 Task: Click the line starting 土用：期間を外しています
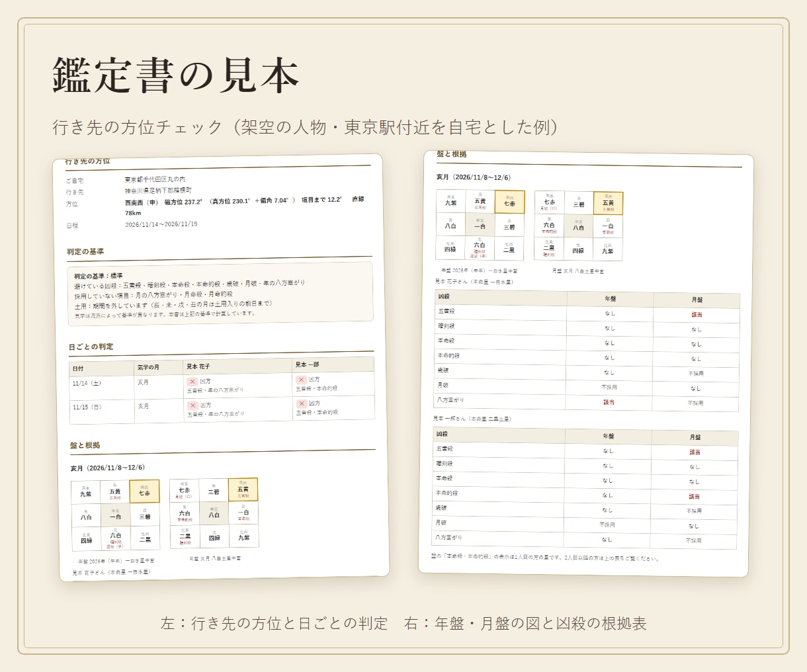coord(173,305)
